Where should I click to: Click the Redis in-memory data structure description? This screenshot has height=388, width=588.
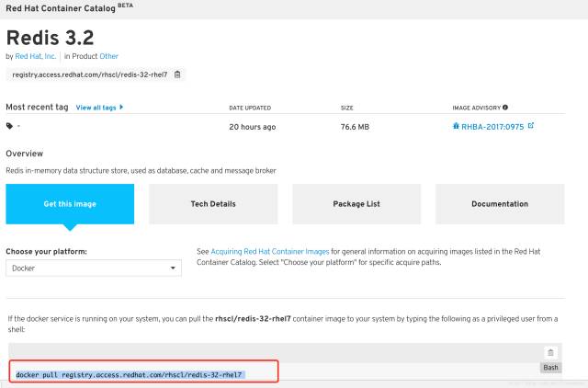(x=141, y=171)
